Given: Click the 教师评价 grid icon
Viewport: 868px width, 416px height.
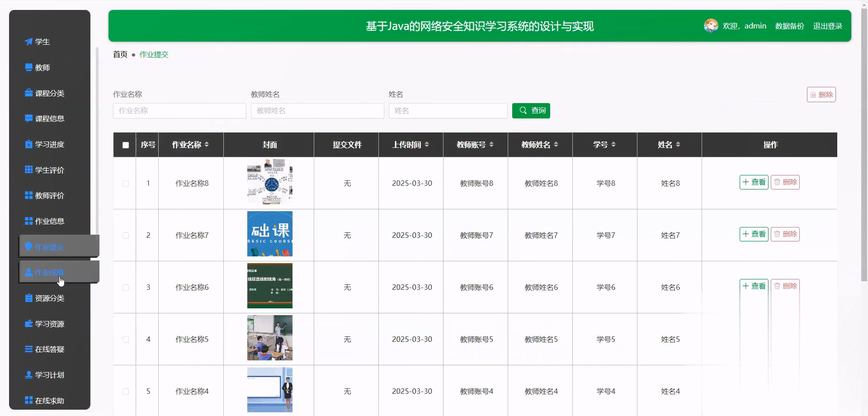Looking at the screenshot, I should 28,195.
